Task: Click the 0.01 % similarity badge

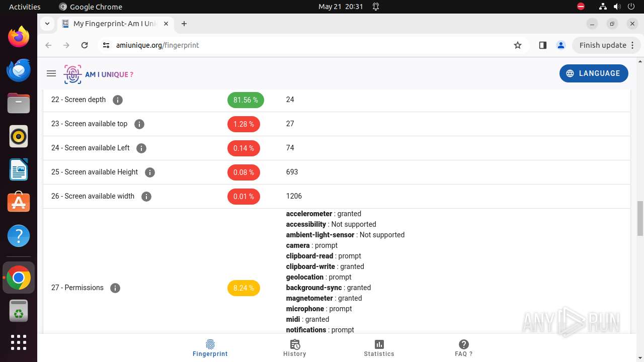Action: pyautogui.click(x=244, y=197)
